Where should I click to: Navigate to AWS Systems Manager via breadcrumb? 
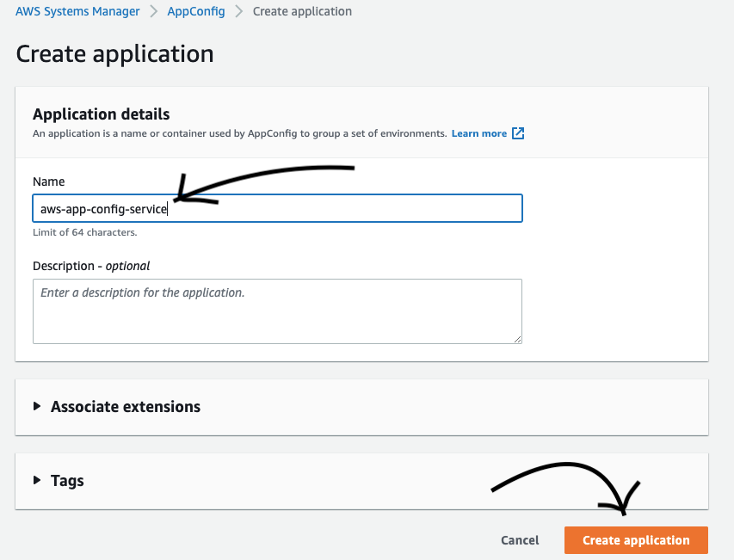click(77, 11)
